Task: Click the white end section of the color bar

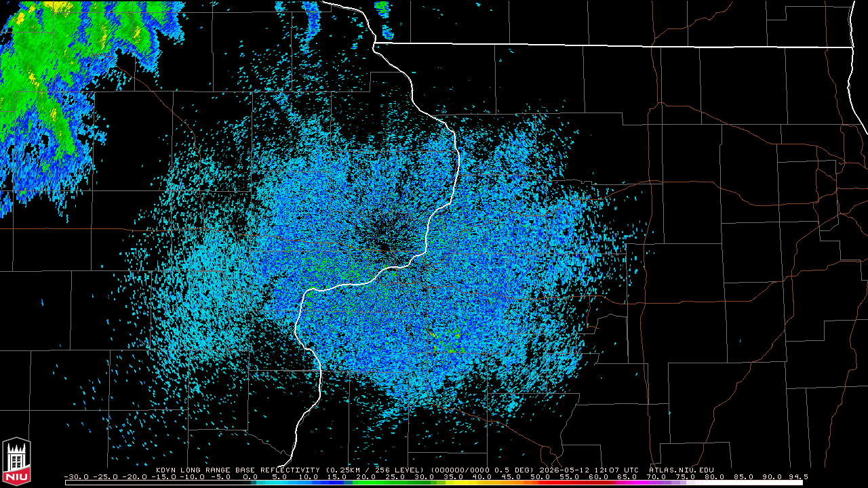Action: [x=753, y=483]
